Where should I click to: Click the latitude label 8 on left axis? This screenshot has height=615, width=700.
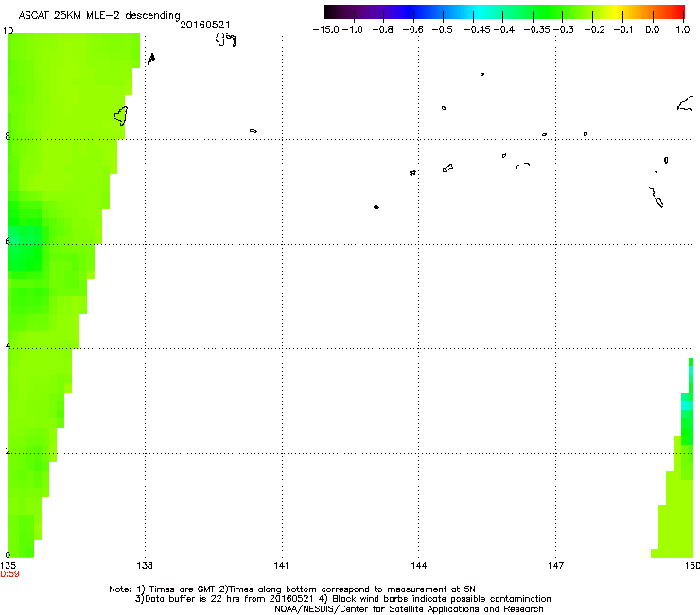[8, 136]
